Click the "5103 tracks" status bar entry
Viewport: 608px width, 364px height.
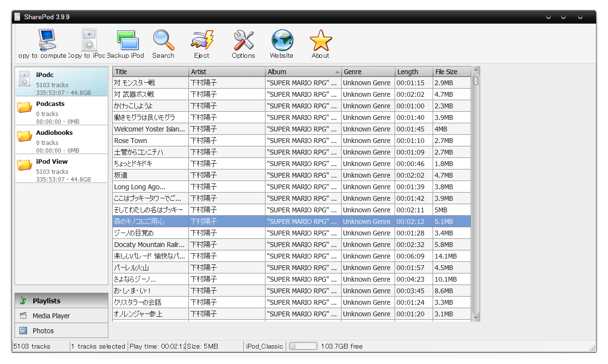point(32,346)
